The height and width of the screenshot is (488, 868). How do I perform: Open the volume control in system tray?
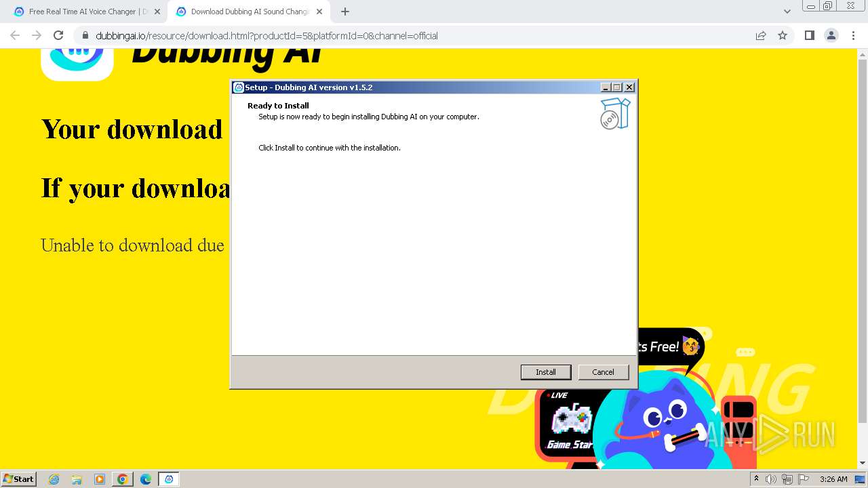771,479
